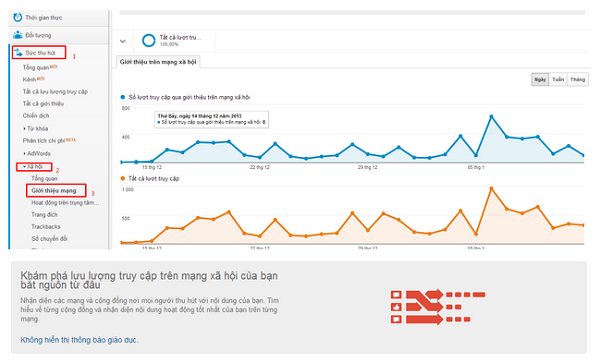The image size is (600, 362).
Task: Click Không hiển thị thông báo giáo dục link
Action: coord(79,340)
